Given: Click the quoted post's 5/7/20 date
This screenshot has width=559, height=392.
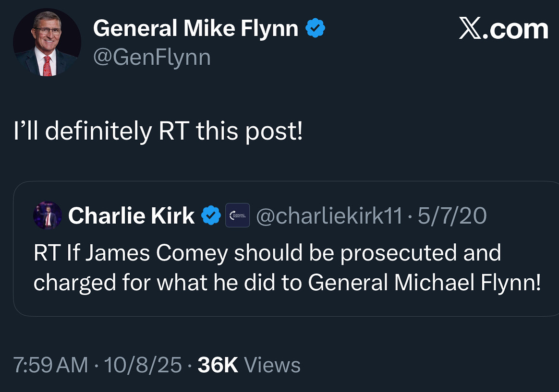Looking at the screenshot, I should point(452,216).
